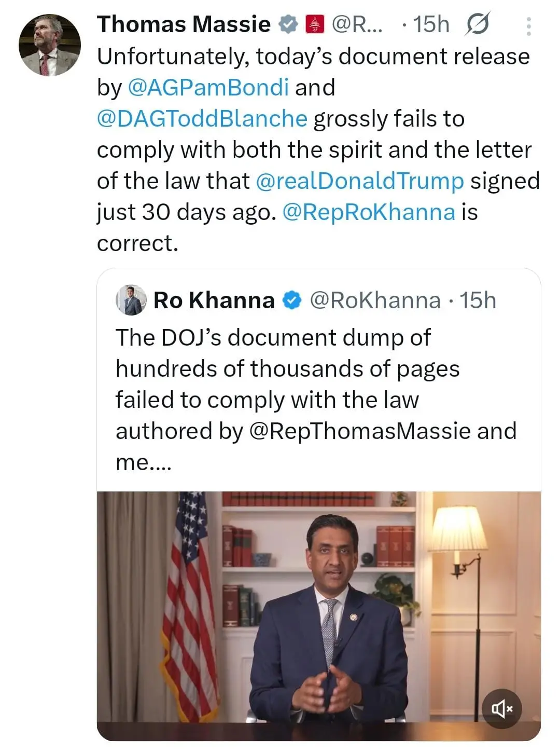Click Ro Khanna's verified checkmark badge
This screenshot has width=560, height=753.
click(x=292, y=300)
